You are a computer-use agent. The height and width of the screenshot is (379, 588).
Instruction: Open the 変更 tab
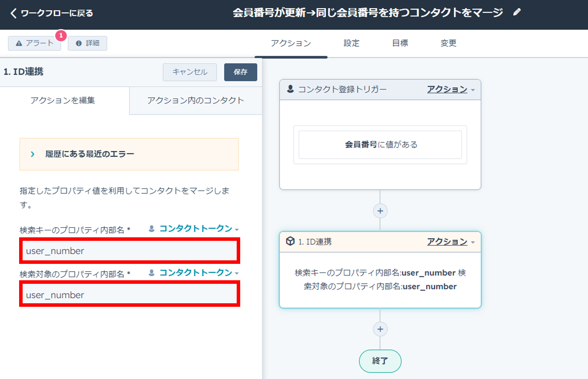[x=448, y=43]
